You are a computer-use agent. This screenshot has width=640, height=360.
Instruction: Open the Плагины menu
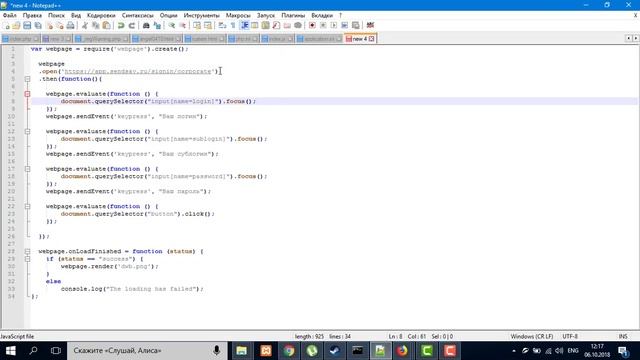click(x=293, y=15)
